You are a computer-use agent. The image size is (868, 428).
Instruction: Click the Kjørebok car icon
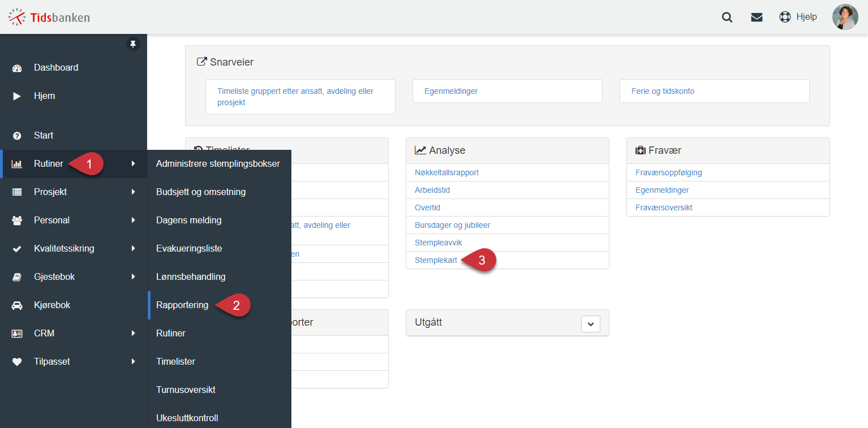(17, 305)
